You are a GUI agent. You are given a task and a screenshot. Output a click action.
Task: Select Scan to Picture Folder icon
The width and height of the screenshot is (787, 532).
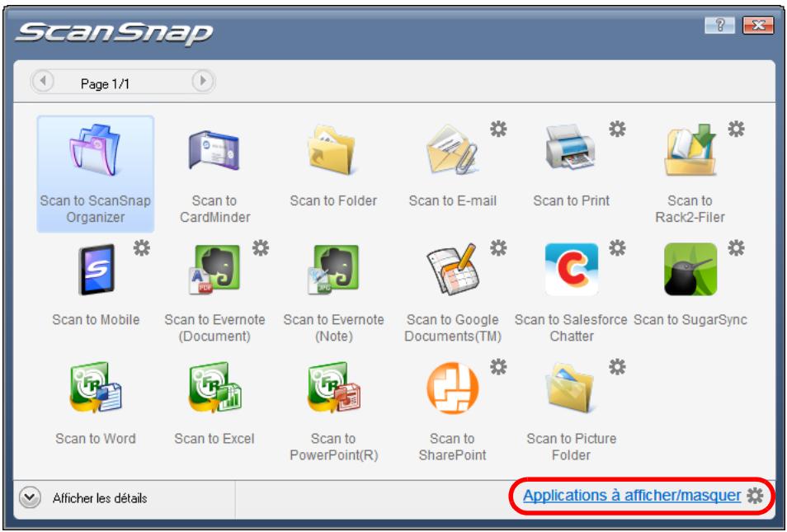pyautogui.click(x=571, y=388)
